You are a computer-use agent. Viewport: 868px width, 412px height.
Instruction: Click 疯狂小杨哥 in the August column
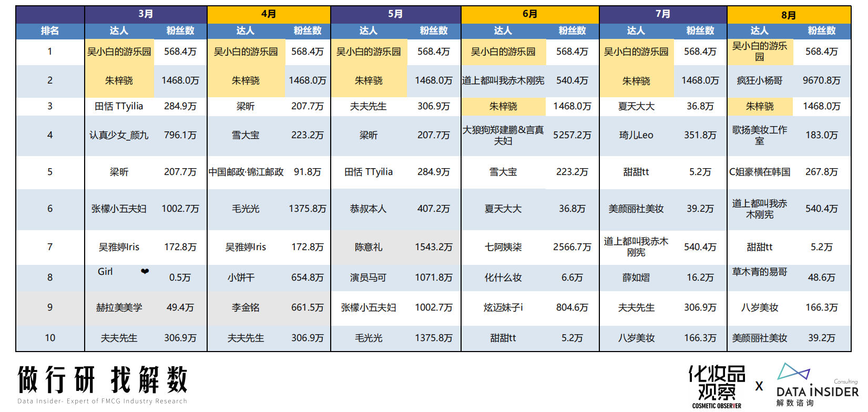click(760, 80)
